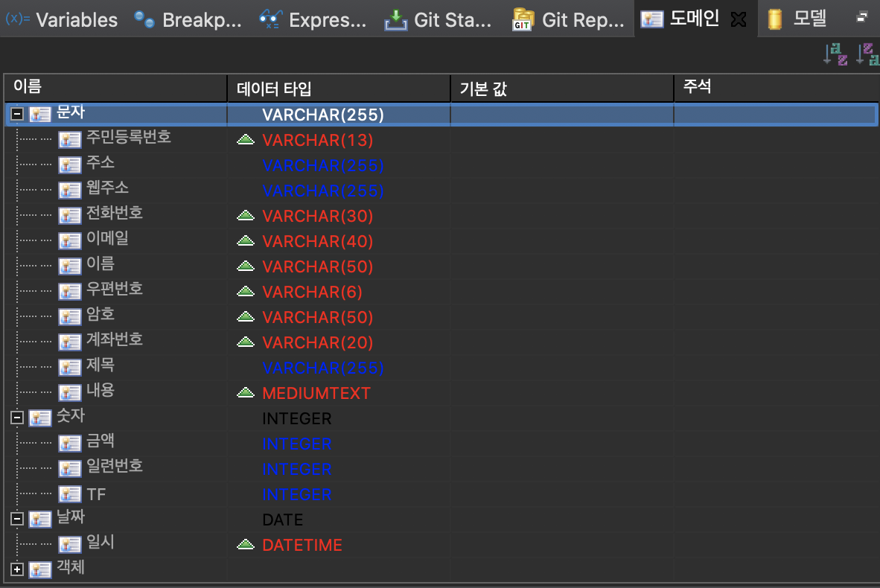
Task: Expand the 객체 tree group
Action: click(17, 570)
